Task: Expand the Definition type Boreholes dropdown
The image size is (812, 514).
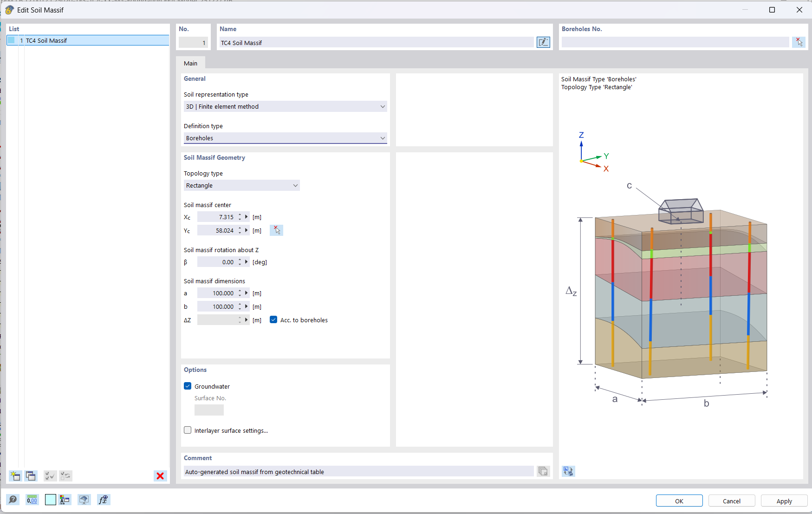Action: pos(285,138)
